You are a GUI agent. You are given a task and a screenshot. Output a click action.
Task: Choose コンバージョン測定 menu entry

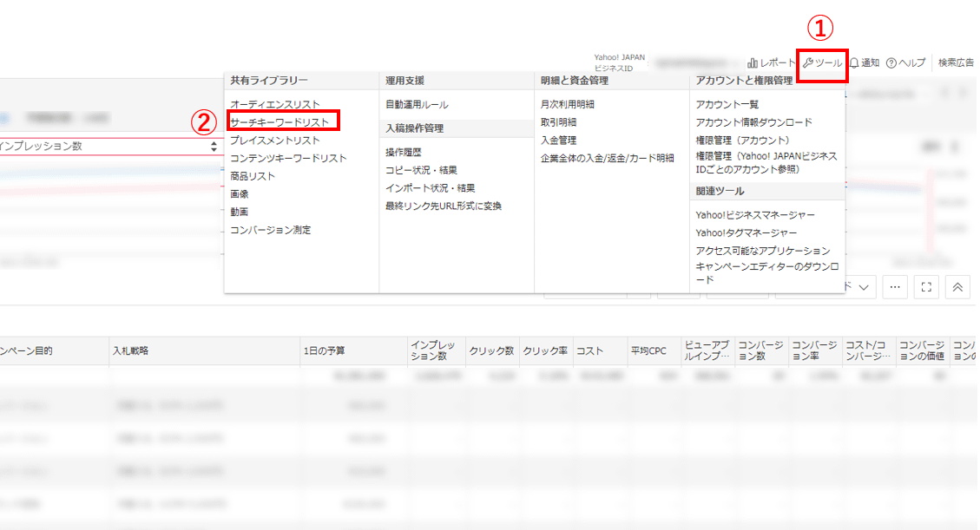click(270, 230)
